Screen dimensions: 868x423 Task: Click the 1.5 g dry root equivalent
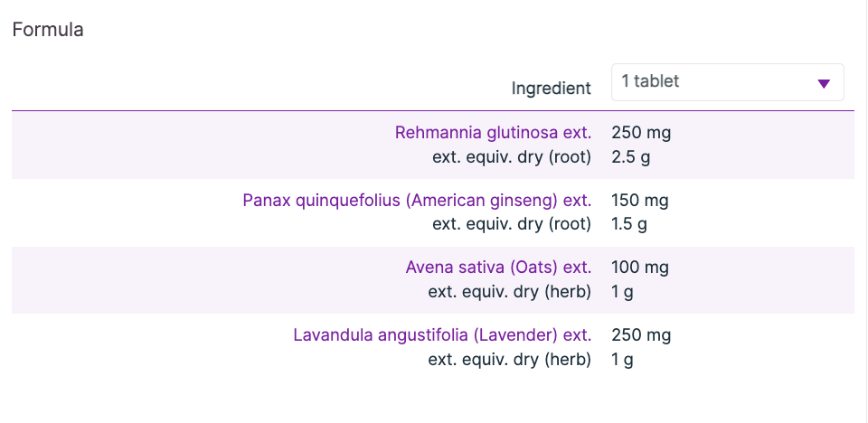tap(629, 224)
